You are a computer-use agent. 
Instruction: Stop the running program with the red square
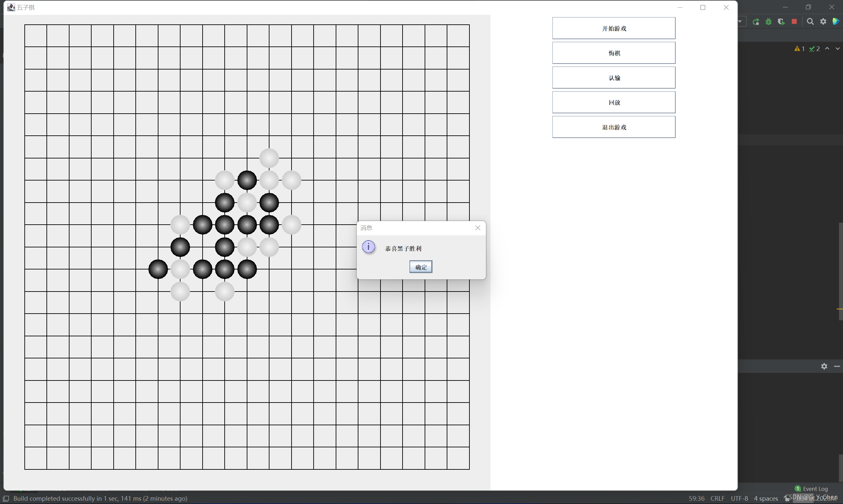[x=794, y=22]
